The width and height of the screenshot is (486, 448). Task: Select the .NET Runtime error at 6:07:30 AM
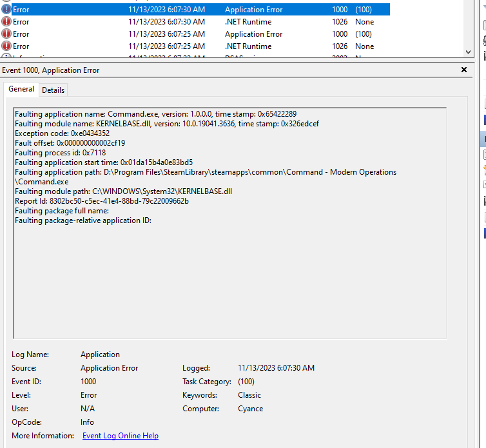click(x=195, y=22)
